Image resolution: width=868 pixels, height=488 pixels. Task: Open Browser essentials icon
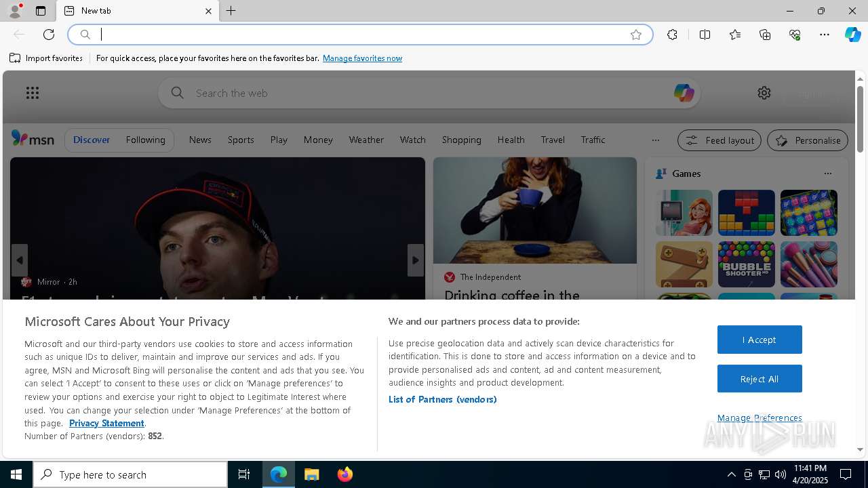point(795,35)
